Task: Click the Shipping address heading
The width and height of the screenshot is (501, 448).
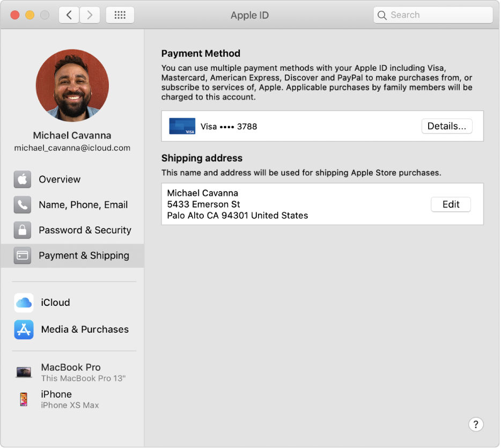Action: point(202,158)
